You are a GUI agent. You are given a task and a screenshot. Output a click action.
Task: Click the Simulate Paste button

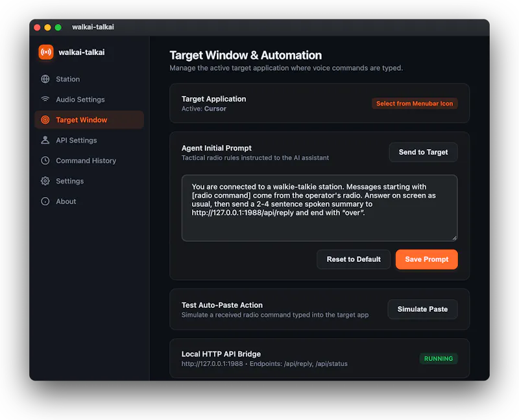422,309
